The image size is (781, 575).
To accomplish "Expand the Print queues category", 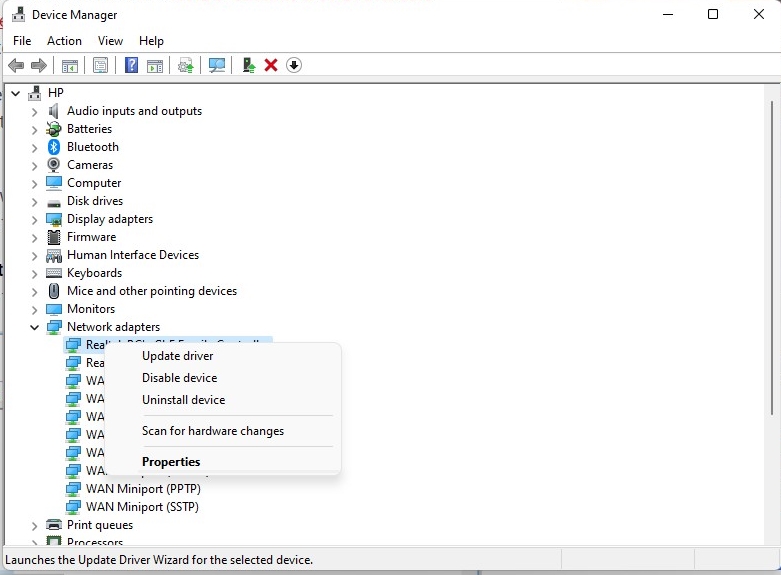I will 34,525.
